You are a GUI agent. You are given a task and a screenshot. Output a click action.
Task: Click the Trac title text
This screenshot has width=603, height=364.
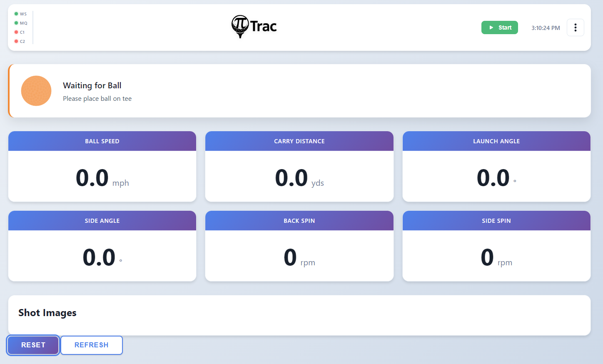pos(263,27)
